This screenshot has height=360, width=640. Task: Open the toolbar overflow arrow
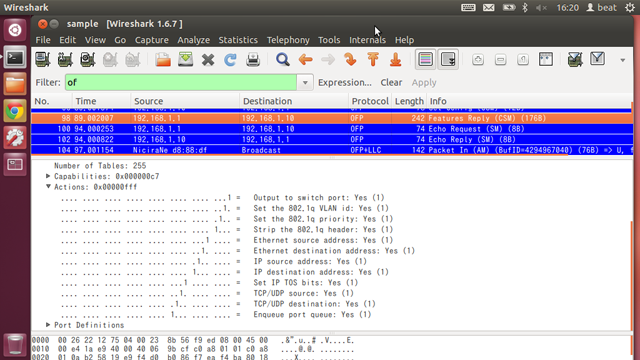tap(622, 60)
